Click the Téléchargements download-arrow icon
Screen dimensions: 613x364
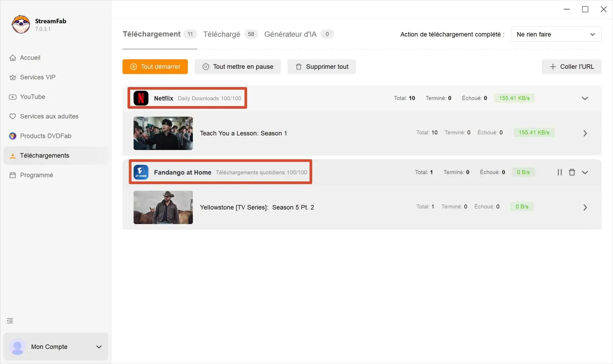(x=13, y=155)
